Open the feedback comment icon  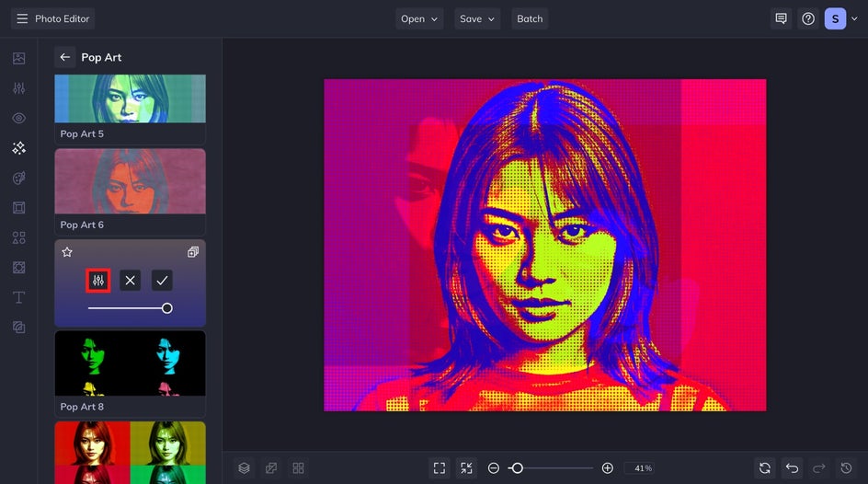pos(781,18)
